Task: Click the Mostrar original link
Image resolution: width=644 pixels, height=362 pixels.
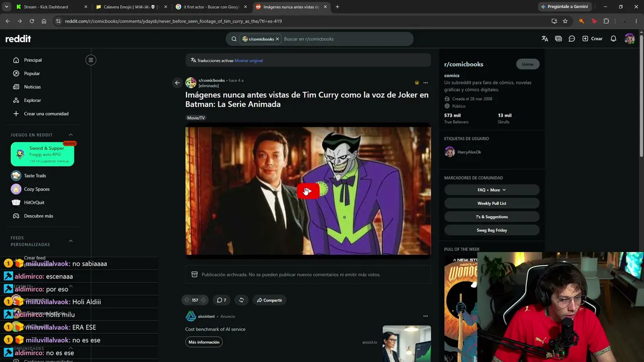Action: [249, 60]
